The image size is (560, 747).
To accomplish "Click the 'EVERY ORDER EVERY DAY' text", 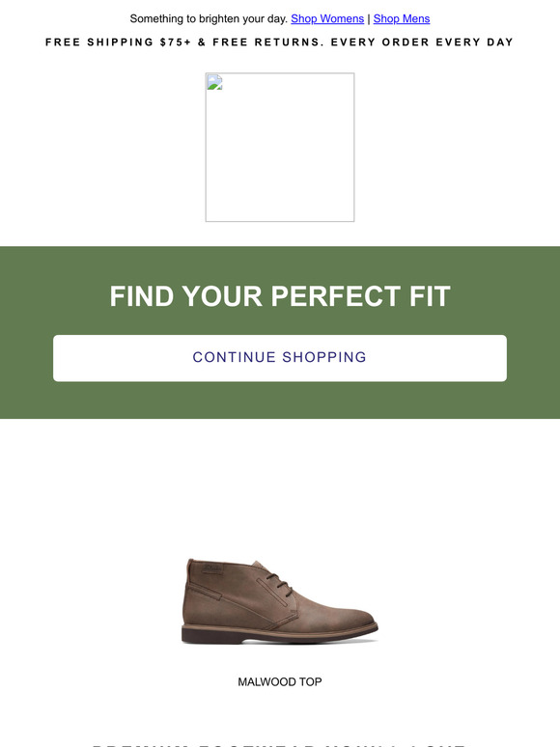I will point(422,42).
